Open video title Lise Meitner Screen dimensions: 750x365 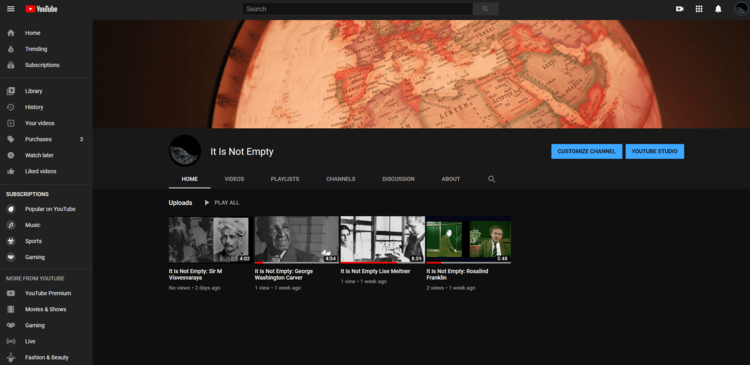coord(375,271)
